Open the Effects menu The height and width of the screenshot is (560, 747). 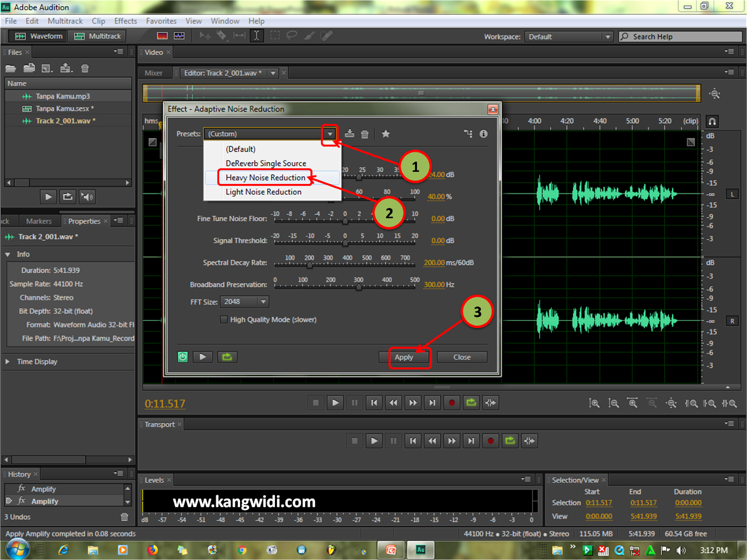(x=126, y=21)
